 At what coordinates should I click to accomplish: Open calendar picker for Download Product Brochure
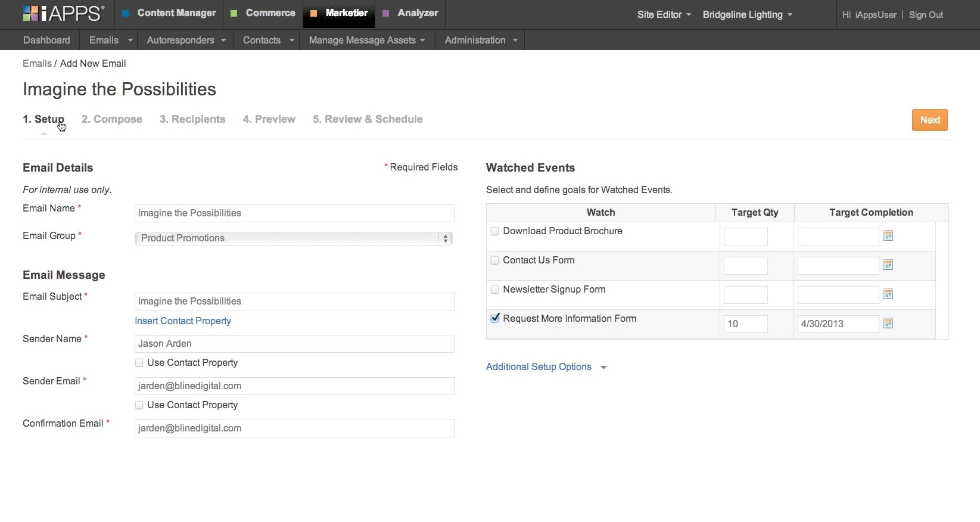pos(888,236)
